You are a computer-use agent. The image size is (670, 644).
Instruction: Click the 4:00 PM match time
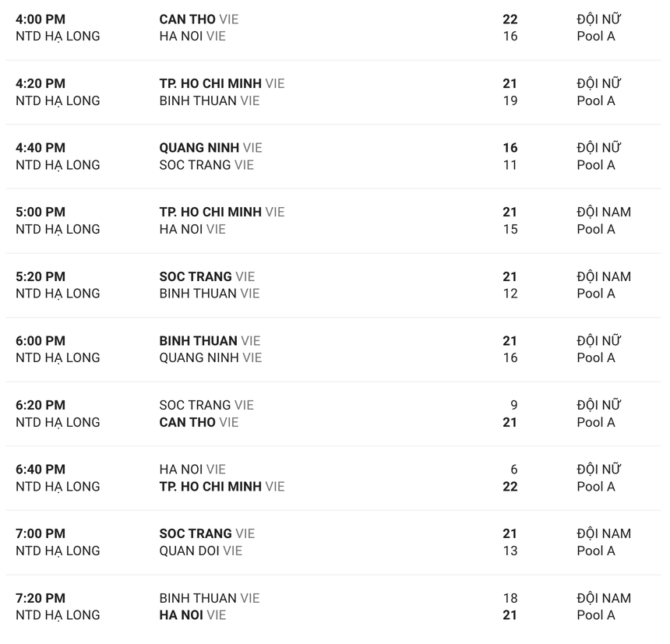coord(41,19)
